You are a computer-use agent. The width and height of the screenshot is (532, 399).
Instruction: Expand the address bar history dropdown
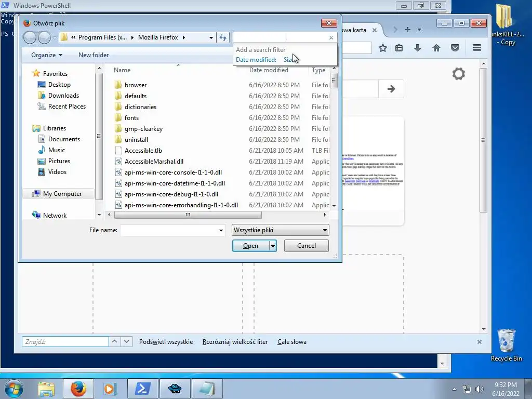(x=211, y=37)
